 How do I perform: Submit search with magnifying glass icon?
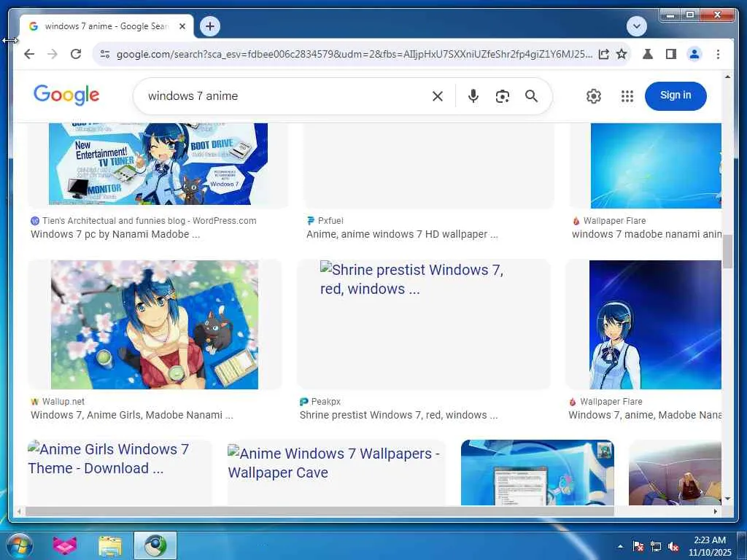click(x=531, y=96)
